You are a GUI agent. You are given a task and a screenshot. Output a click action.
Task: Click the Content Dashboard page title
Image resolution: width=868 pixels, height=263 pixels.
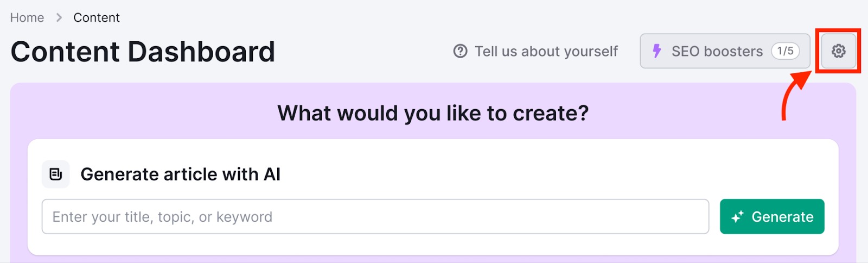[x=143, y=52]
